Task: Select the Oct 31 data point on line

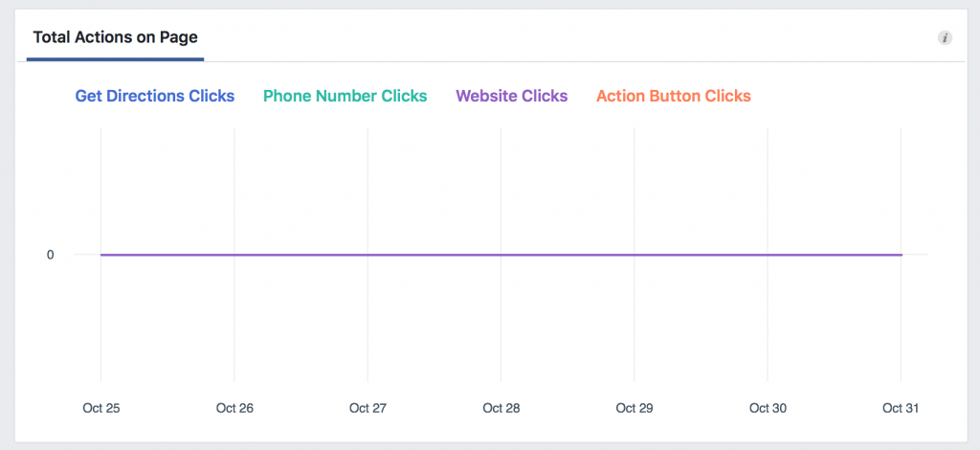Action: [x=901, y=255]
